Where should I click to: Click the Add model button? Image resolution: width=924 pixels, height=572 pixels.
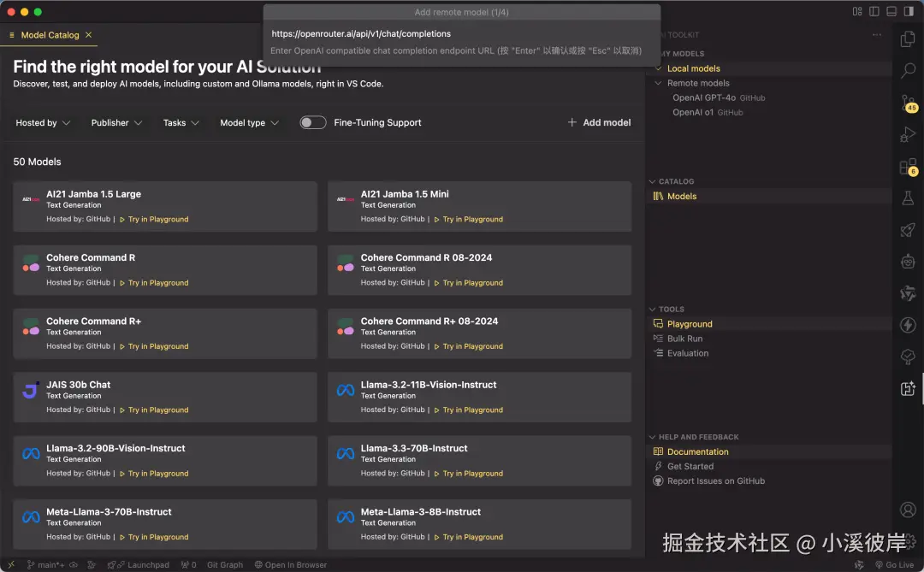click(599, 122)
